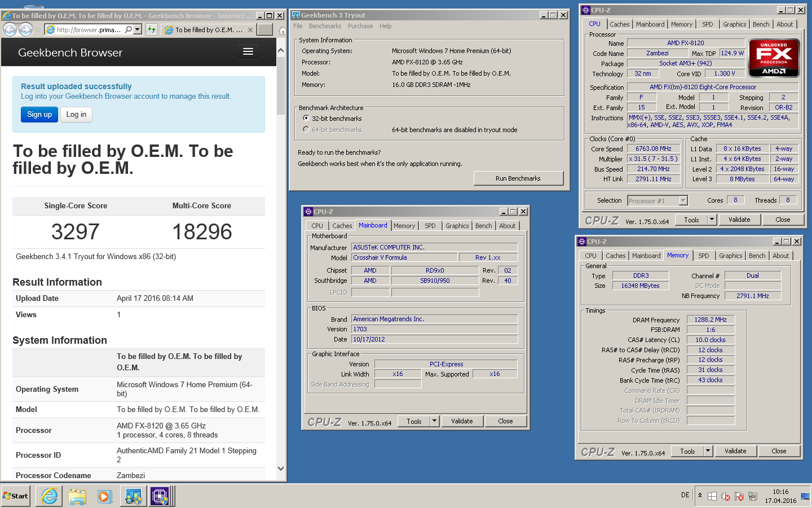Click Core Speed value 6763.08 MHz
The image size is (812, 508).
coord(653,148)
